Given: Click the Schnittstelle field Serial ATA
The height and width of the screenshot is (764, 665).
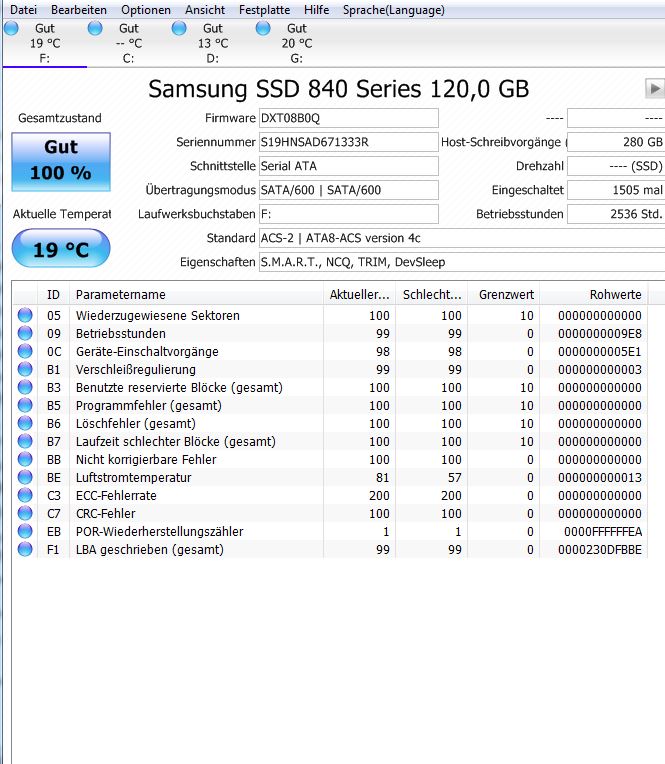Looking at the screenshot, I should [348, 166].
